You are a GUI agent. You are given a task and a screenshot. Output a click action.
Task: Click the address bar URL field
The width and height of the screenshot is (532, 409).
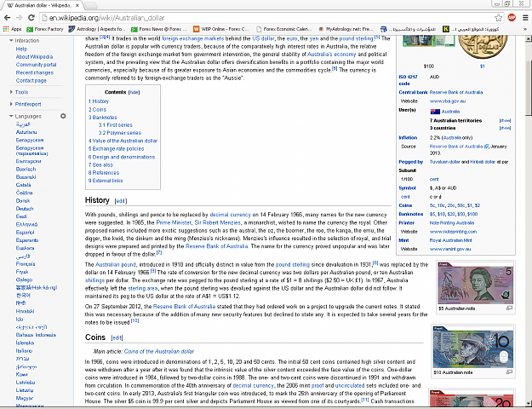(x=267, y=18)
